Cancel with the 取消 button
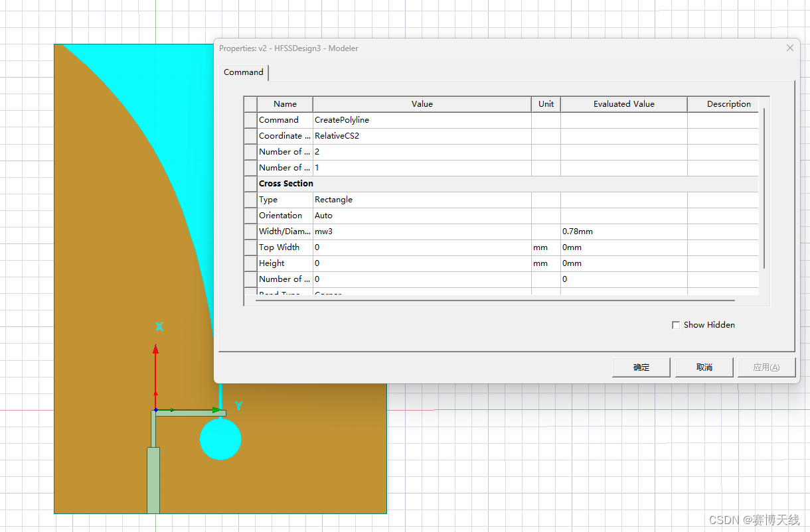The image size is (810, 532). (x=704, y=367)
